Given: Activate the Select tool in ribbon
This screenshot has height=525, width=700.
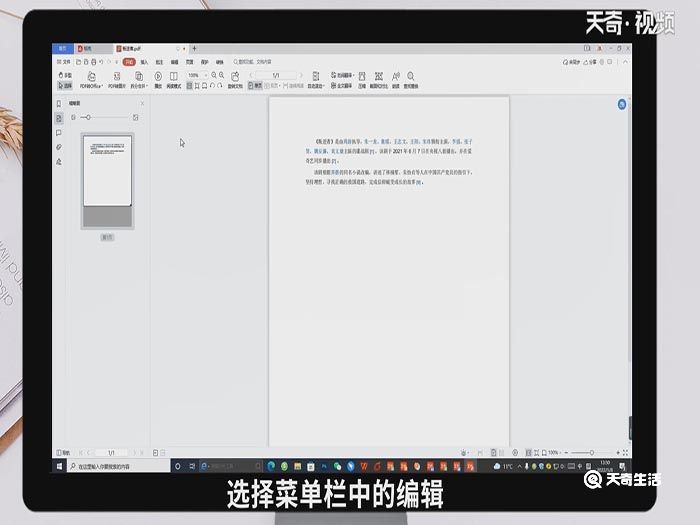Looking at the screenshot, I should tap(65, 85).
